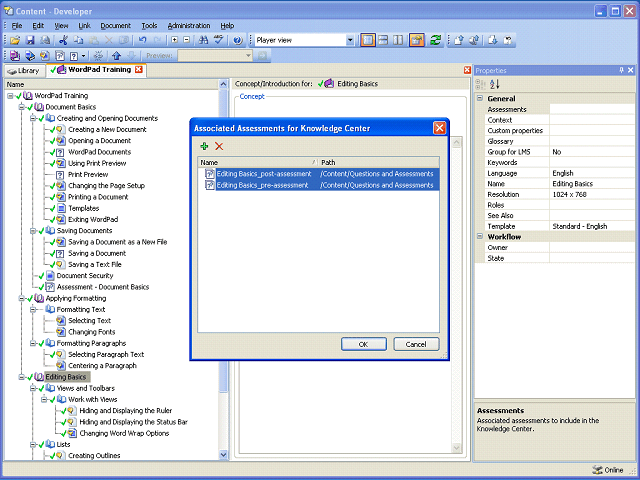The image size is (640, 480).
Task: Click the outline tree scroll-up arrow
Action: [x=223, y=84]
